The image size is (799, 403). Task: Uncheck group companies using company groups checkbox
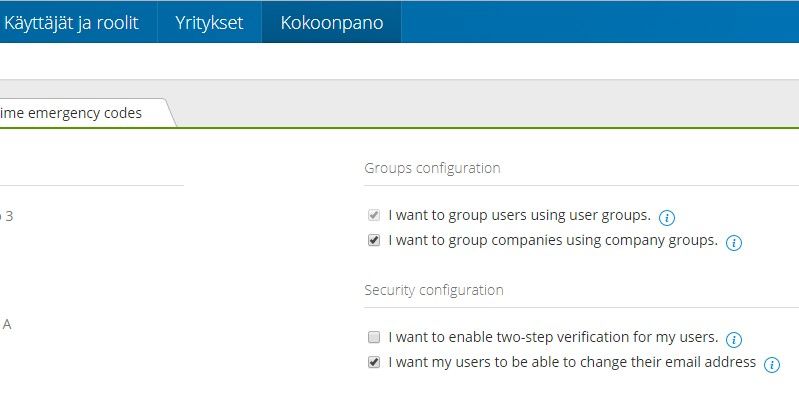coord(374,240)
